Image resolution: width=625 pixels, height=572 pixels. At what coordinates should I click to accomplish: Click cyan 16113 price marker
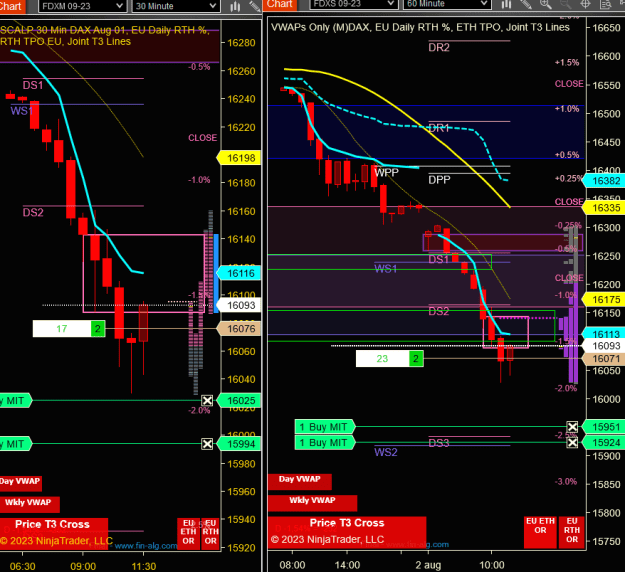tap(603, 334)
